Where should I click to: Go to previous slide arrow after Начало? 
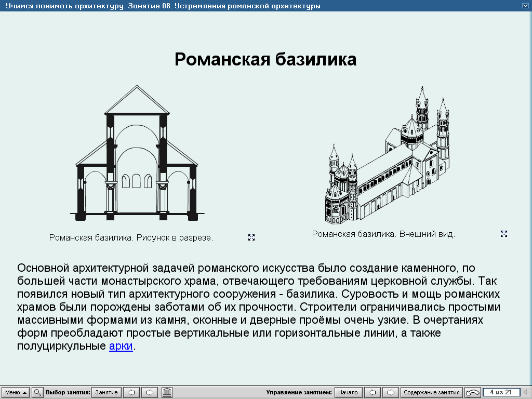(x=373, y=392)
